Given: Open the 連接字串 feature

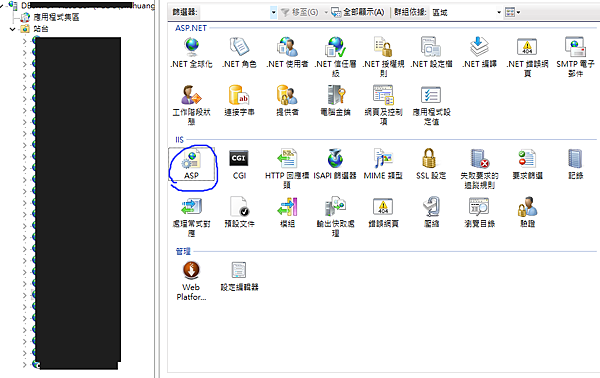Looking at the screenshot, I should [239, 101].
